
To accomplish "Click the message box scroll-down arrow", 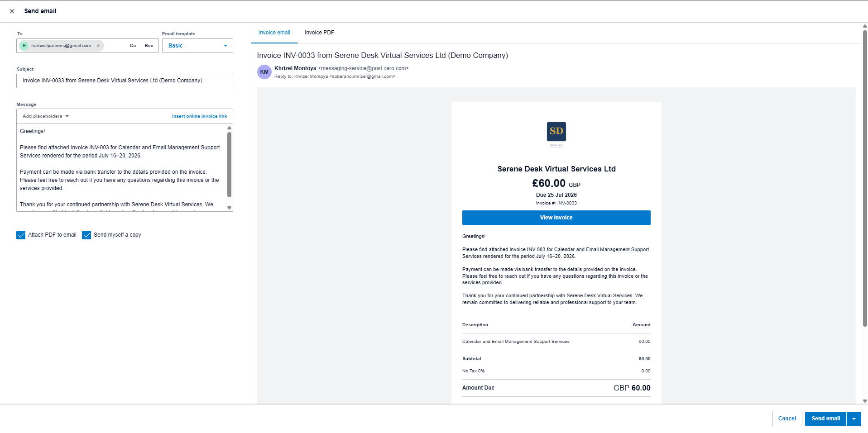I will point(229,208).
